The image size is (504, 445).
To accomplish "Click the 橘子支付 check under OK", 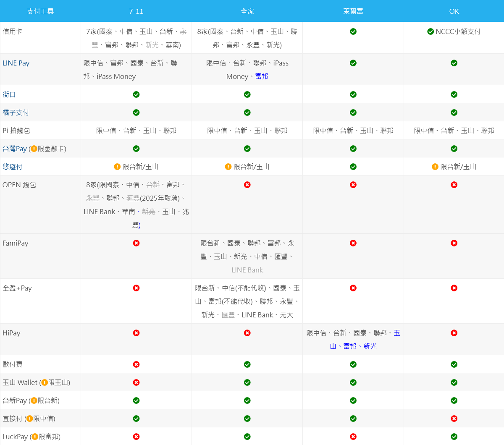I will coord(454,113).
